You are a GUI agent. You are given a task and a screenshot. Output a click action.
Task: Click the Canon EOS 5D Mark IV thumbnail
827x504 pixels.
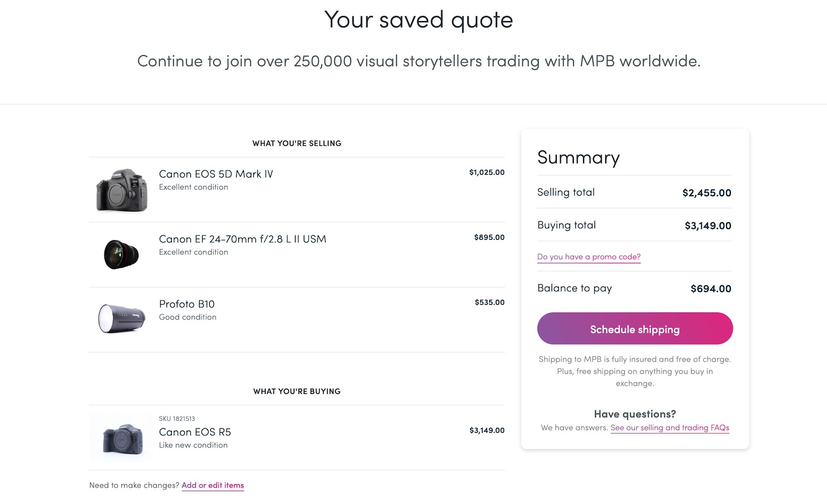coord(122,190)
